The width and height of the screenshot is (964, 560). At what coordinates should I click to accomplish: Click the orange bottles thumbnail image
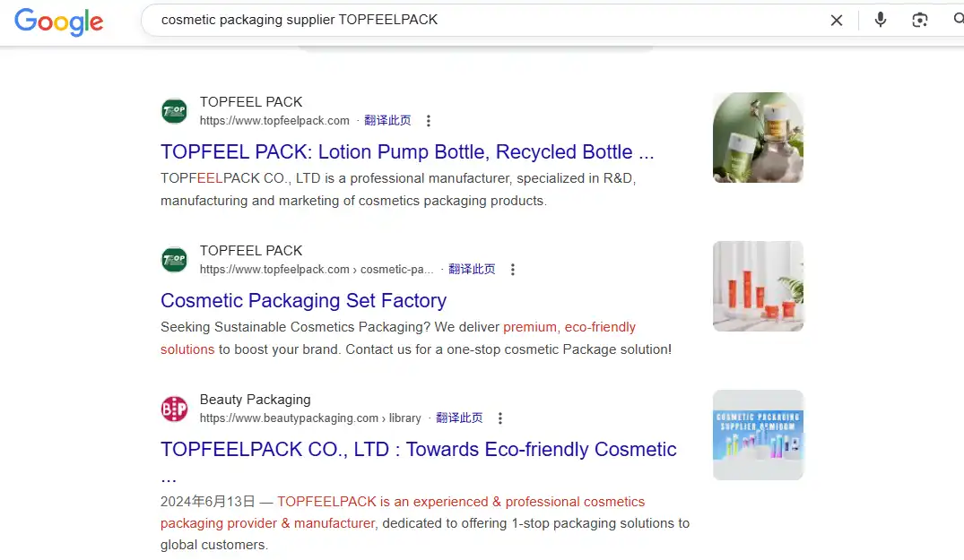(x=758, y=286)
